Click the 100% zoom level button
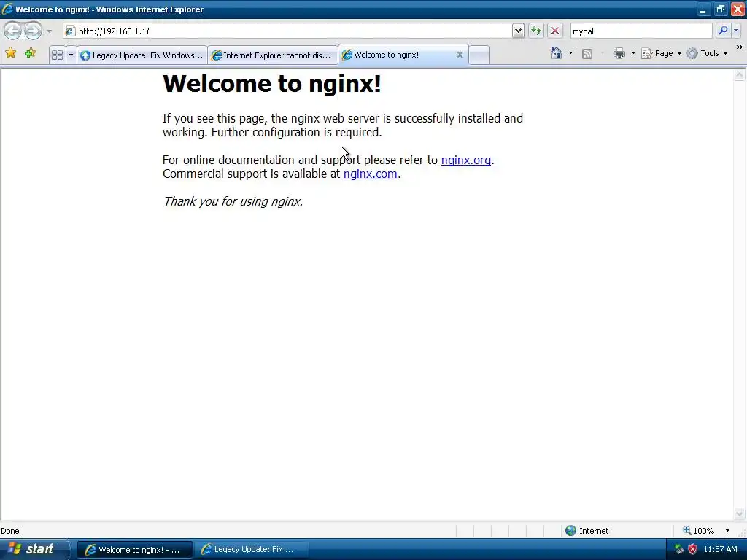This screenshot has width=747, height=560. [x=698, y=531]
